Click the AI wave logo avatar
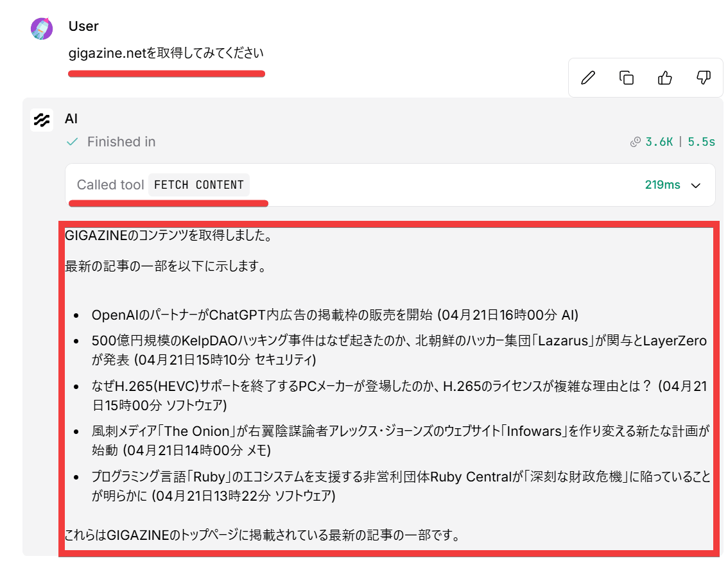The height and width of the screenshot is (563, 728). [42, 120]
